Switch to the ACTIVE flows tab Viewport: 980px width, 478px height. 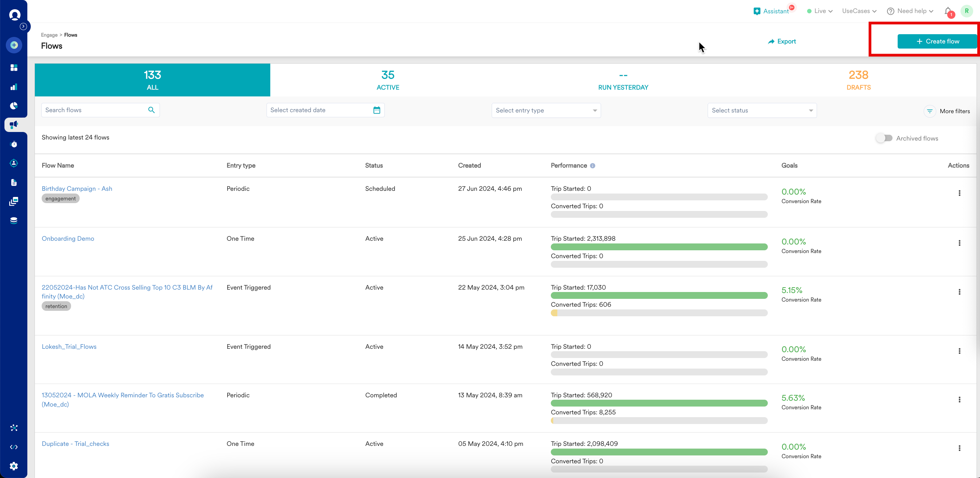[388, 80]
